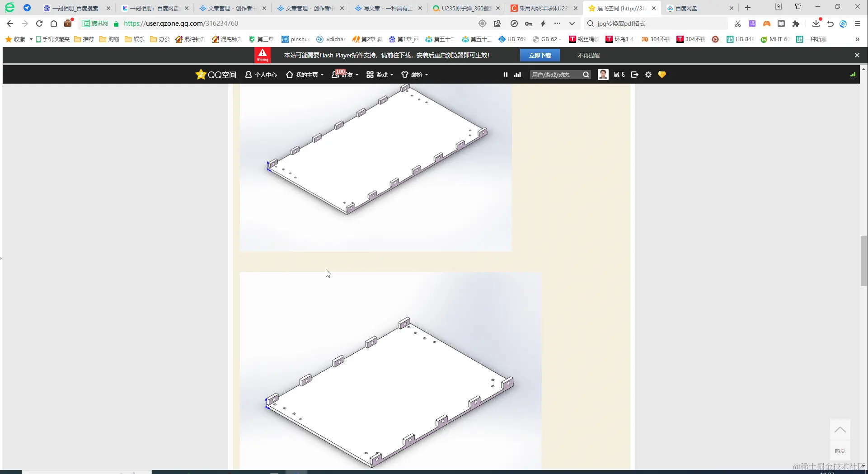This screenshot has height=474, width=868.
Task: Click the back-to-top arrow near bottom right
Action: coord(840,429)
